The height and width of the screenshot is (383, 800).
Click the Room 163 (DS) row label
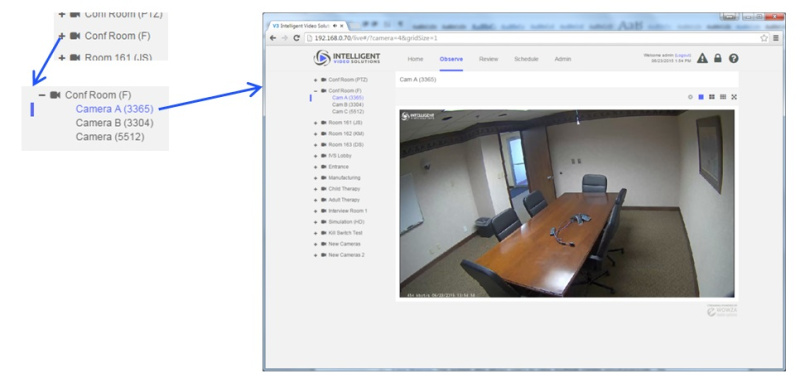coord(346,145)
